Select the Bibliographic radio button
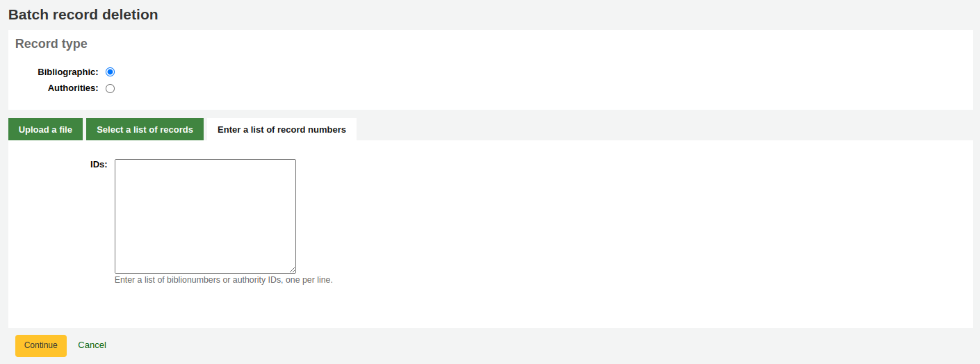 [x=110, y=72]
